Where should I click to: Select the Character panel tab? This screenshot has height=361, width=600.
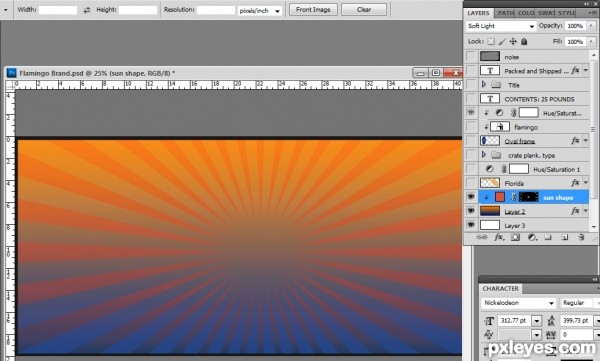[501, 288]
